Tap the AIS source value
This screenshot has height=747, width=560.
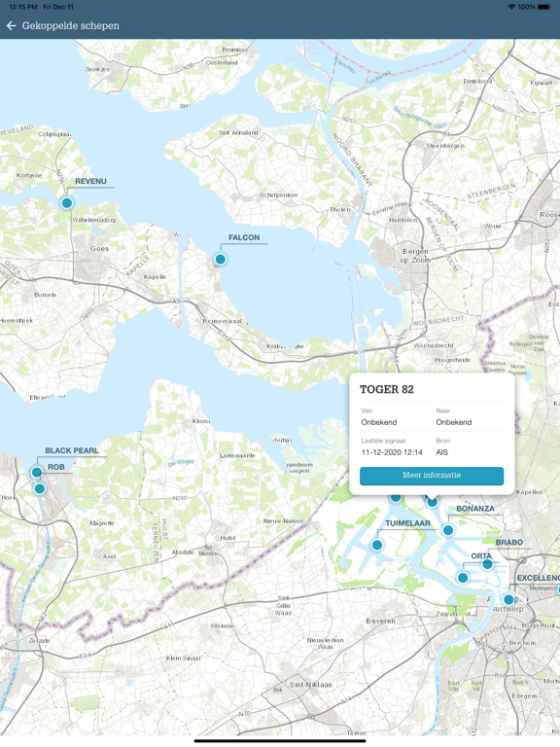click(x=442, y=452)
